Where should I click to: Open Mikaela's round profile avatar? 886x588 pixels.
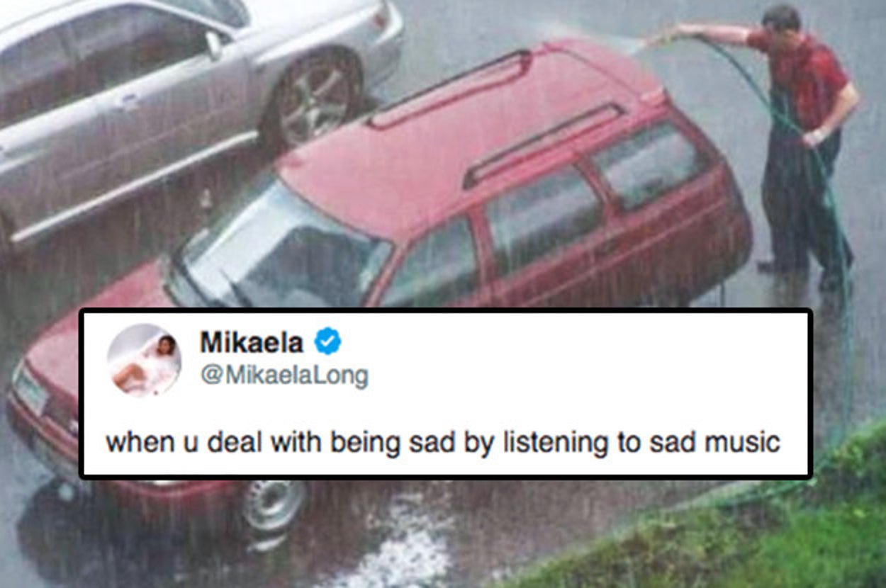point(144,361)
